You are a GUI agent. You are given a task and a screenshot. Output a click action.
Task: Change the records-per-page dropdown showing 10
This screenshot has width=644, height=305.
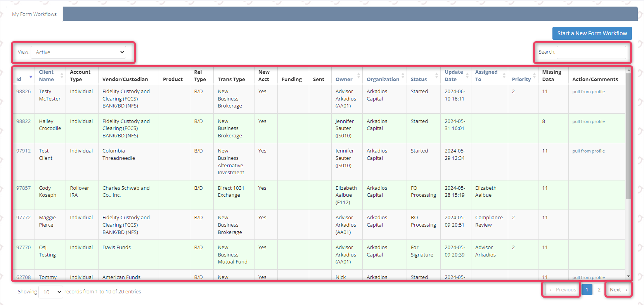(x=51, y=292)
